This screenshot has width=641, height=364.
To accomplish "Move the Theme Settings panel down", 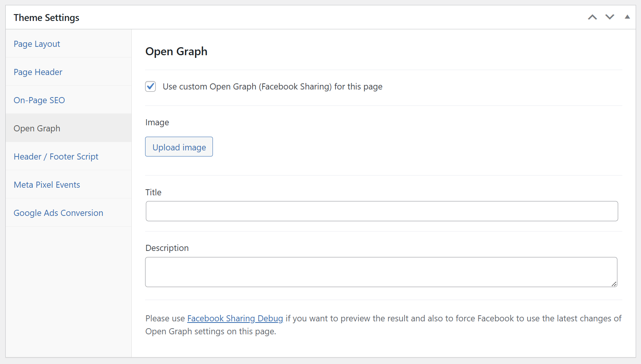I will click(x=610, y=17).
